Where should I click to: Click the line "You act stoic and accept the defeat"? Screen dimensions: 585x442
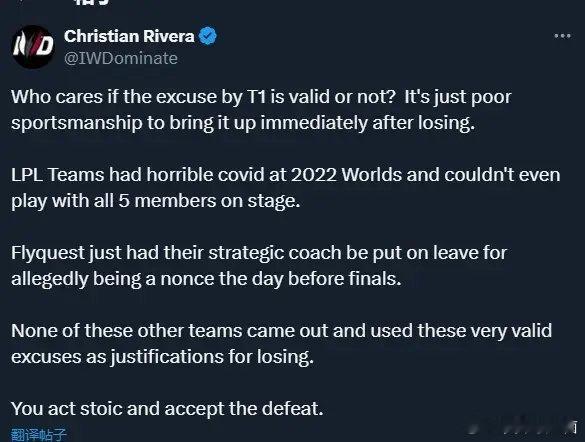point(167,409)
